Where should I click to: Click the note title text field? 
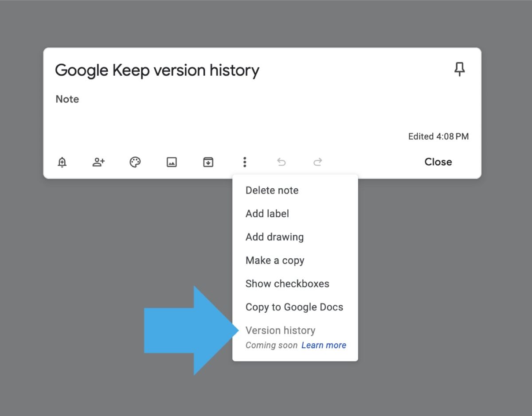coord(157,70)
